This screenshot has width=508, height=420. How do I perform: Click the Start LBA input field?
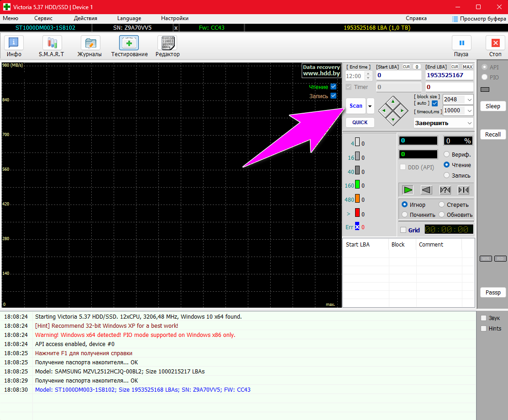tap(398, 75)
